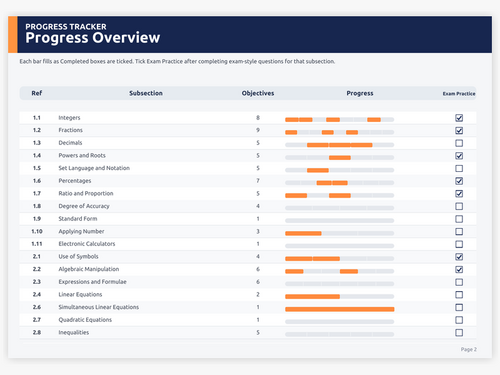
Task: Click the Simultaneous Linear Equations progress bar
Action: click(x=340, y=309)
